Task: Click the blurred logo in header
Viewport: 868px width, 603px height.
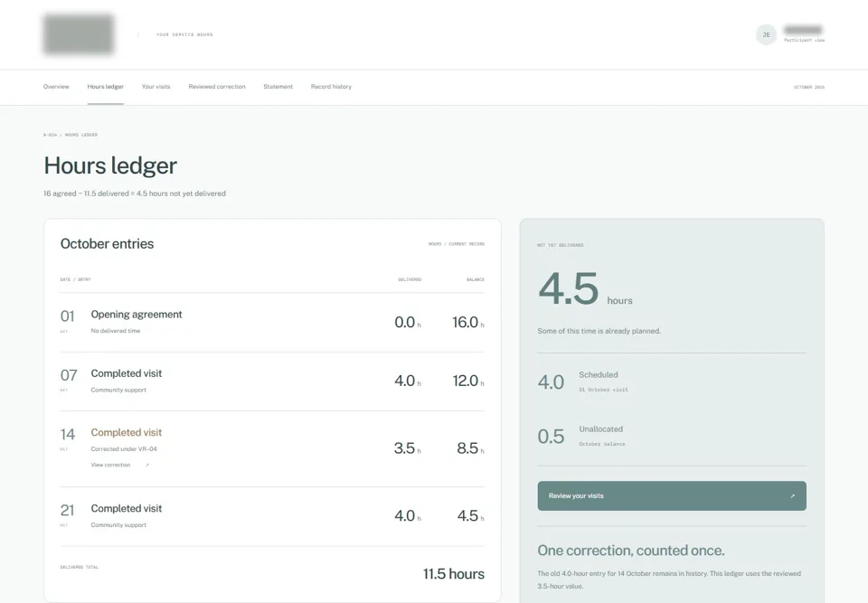Action: coord(79,34)
